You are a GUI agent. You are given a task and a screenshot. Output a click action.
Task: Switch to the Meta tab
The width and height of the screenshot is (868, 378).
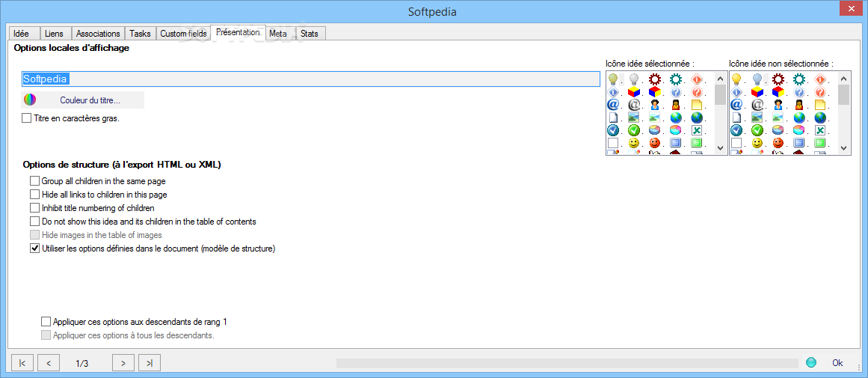[x=278, y=33]
